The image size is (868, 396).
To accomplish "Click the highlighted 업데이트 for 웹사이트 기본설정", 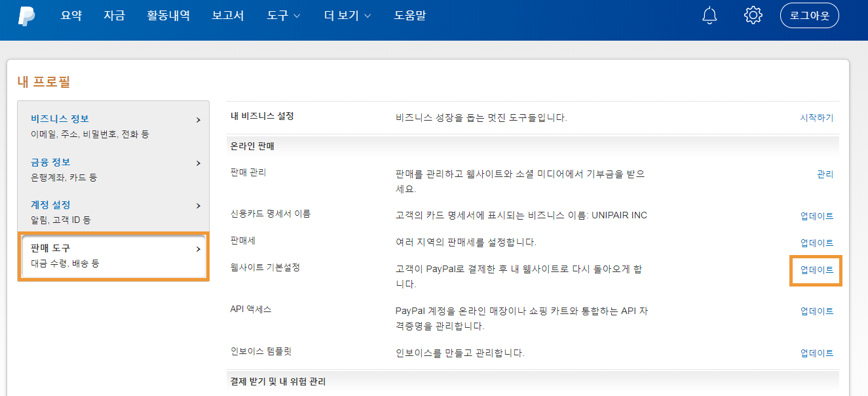I will 816,270.
